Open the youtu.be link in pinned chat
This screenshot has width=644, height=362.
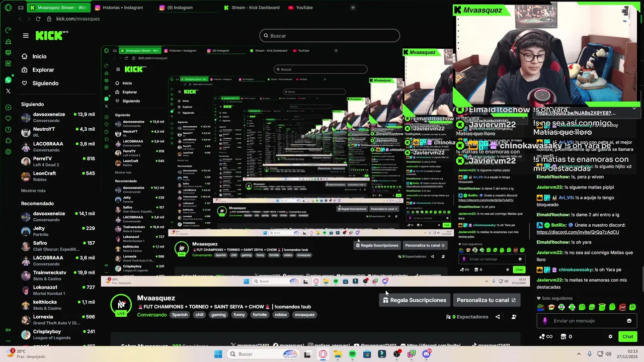click(576, 113)
